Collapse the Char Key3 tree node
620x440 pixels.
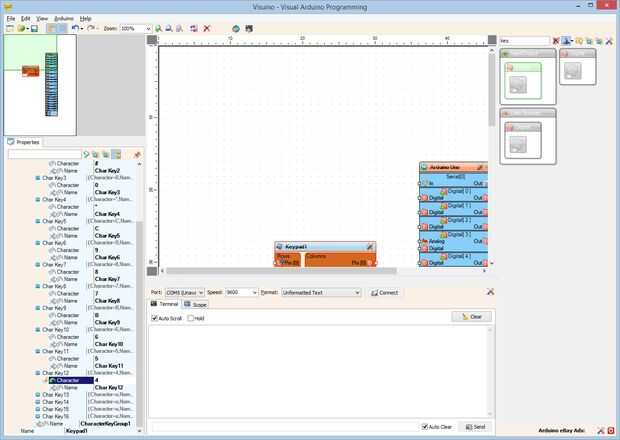pos(38,178)
